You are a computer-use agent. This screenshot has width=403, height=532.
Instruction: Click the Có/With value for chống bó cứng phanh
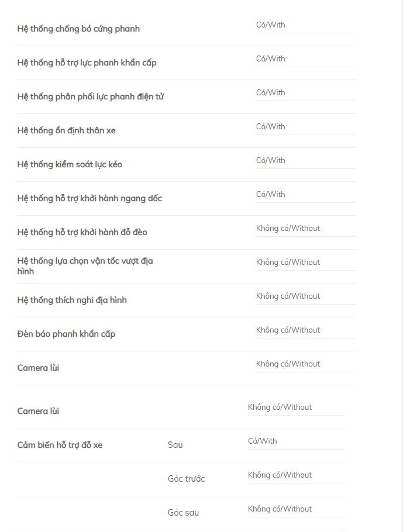pyautogui.click(x=271, y=25)
